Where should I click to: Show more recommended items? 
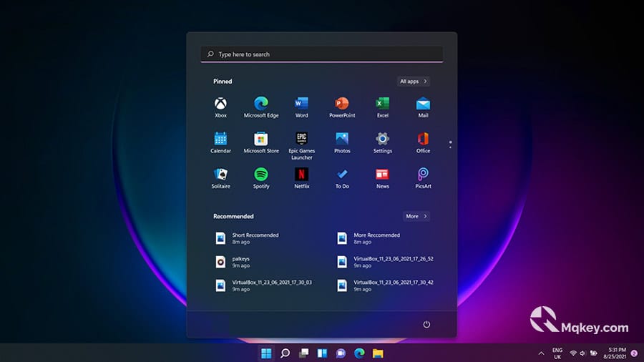416,216
